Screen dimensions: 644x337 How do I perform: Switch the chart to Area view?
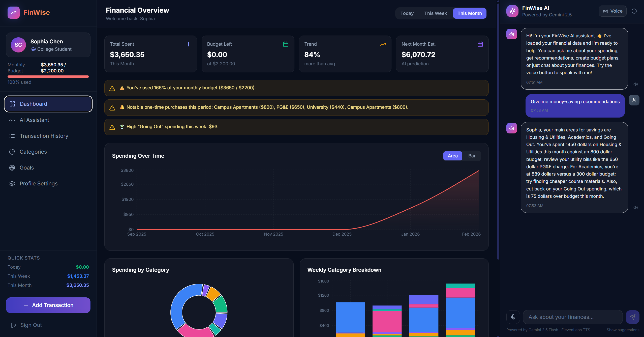[x=452, y=156]
